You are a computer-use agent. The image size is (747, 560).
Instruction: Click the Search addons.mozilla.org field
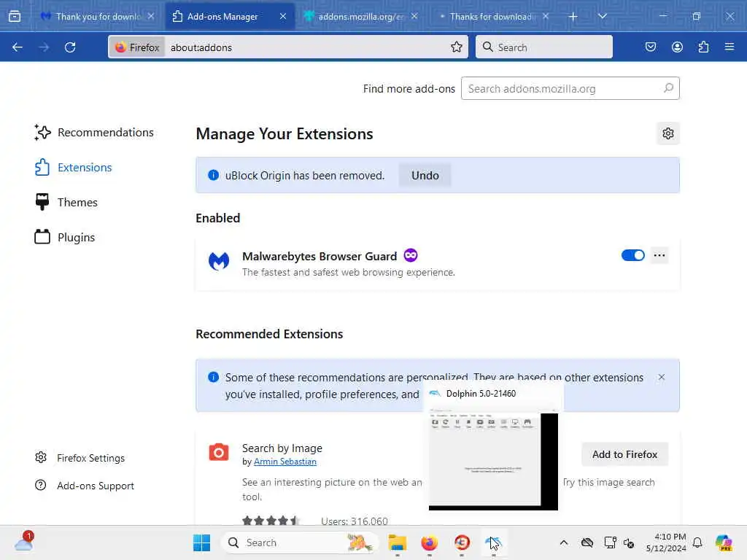coord(570,88)
